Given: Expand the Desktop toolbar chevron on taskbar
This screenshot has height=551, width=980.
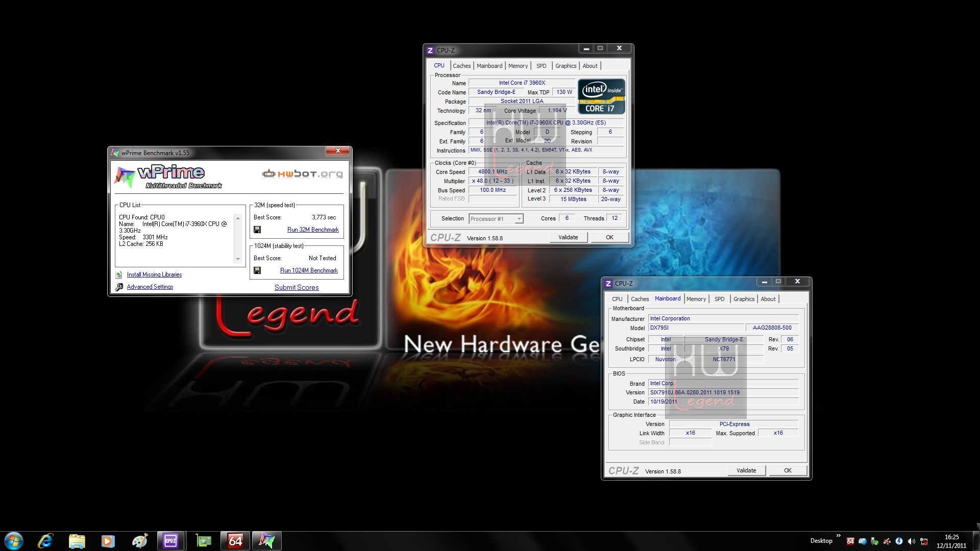Looking at the screenshot, I should 838,536.
